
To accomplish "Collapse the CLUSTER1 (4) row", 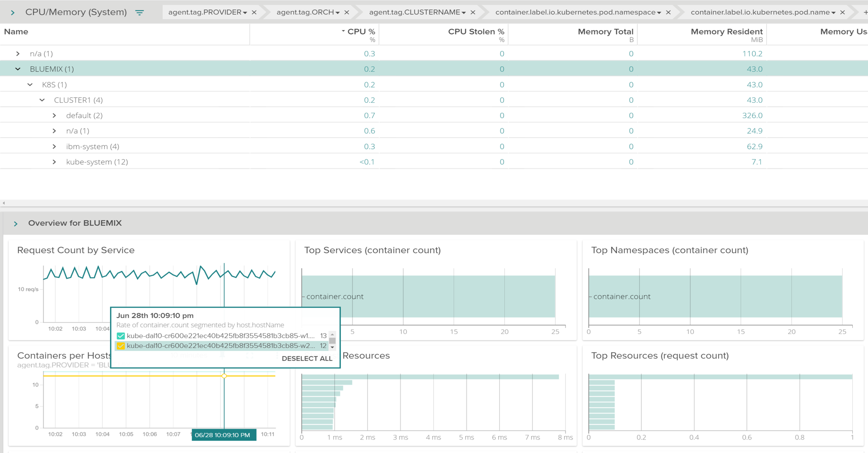I will pos(42,100).
